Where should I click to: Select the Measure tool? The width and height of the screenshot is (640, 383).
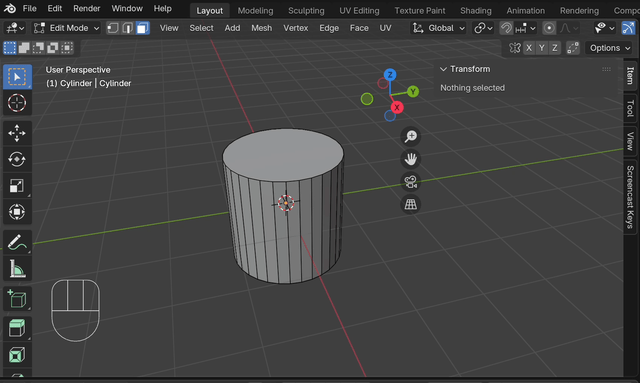(x=17, y=269)
